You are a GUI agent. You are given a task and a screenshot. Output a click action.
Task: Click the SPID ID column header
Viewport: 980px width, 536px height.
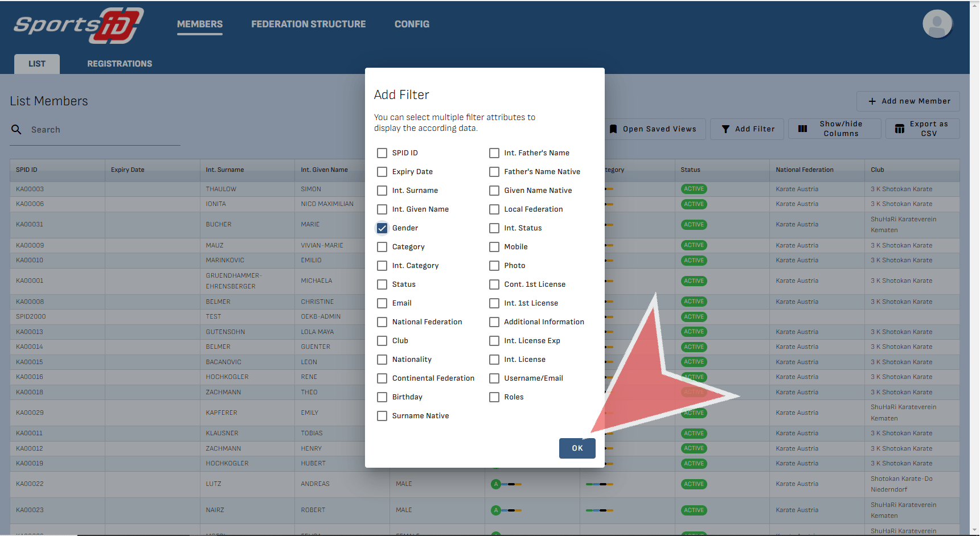point(27,170)
